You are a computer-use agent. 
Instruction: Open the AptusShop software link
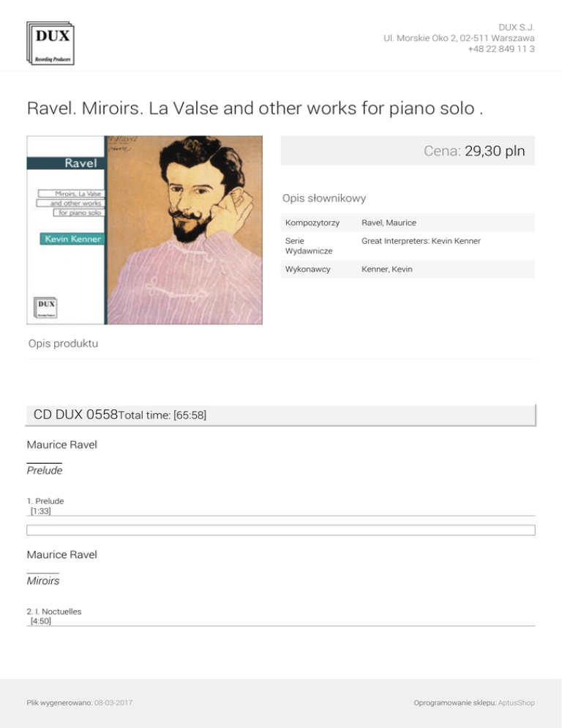[x=517, y=702]
